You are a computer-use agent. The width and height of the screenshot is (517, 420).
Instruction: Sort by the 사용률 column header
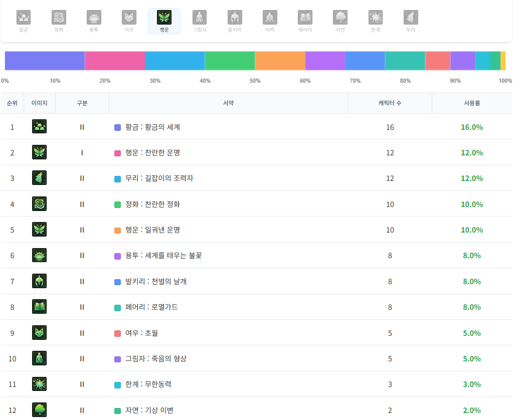(472, 103)
